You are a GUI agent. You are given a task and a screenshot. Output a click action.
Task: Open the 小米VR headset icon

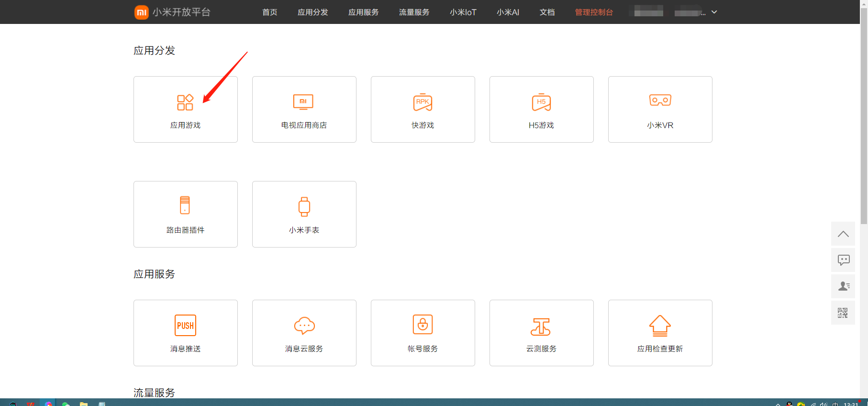tap(660, 100)
